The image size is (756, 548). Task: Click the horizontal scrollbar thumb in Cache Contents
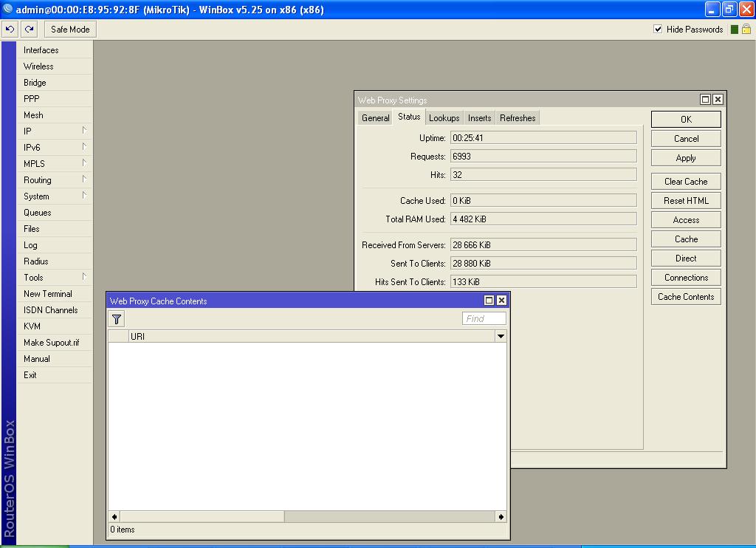click(x=202, y=517)
